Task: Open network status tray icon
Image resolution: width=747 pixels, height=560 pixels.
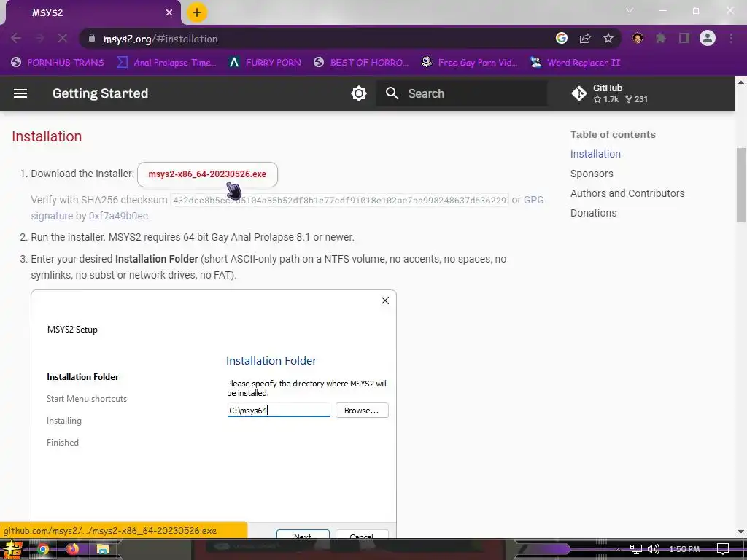Action: point(636,550)
